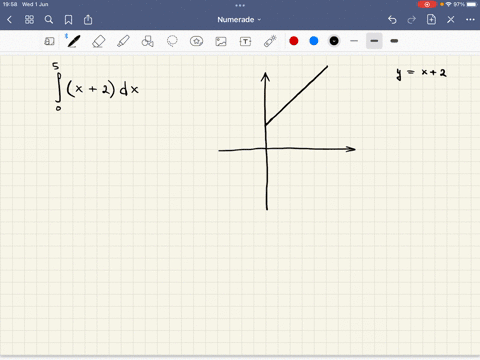The height and width of the screenshot is (360, 480).
Task: Select the Lasso tool
Action: [172, 41]
